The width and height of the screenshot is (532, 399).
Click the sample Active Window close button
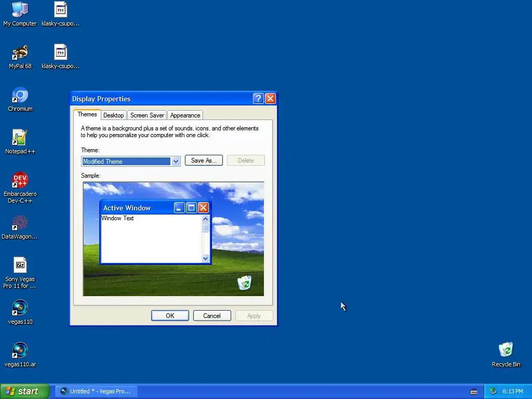(x=203, y=208)
